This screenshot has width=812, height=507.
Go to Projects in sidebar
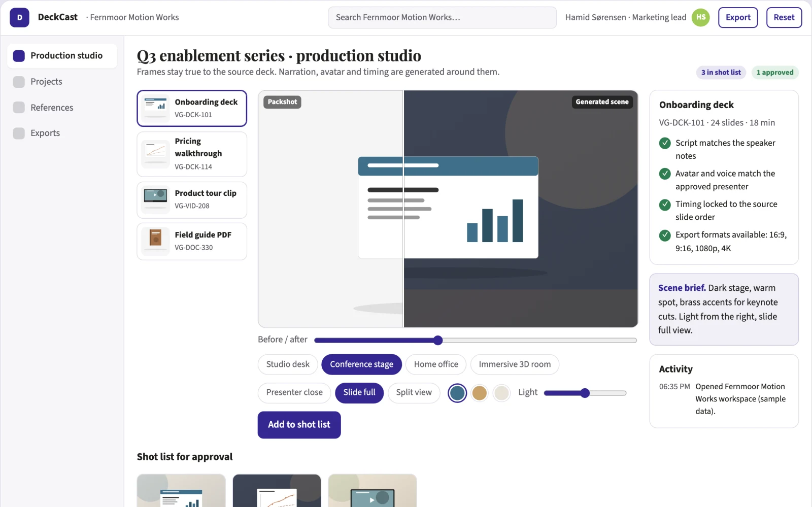[x=62, y=82]
